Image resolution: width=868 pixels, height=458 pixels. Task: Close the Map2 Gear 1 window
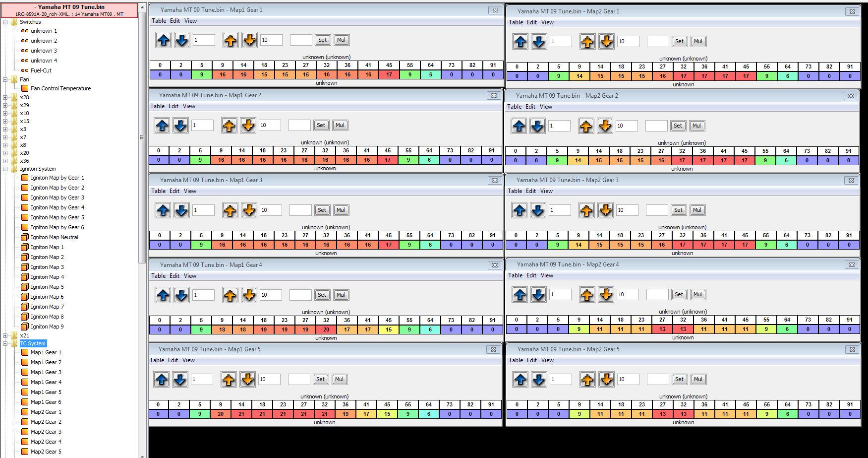coord(852,11)
